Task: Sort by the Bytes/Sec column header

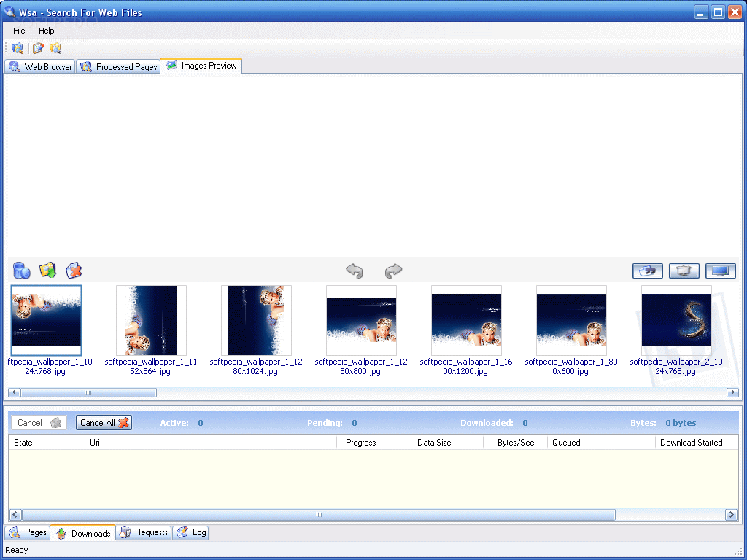Action: coord(516,443)
